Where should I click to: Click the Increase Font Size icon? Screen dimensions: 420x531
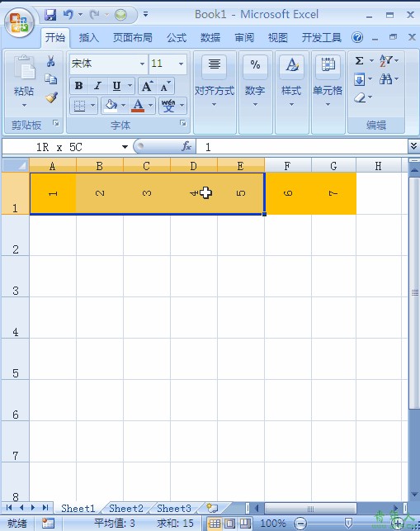click(x=147, y=86)
